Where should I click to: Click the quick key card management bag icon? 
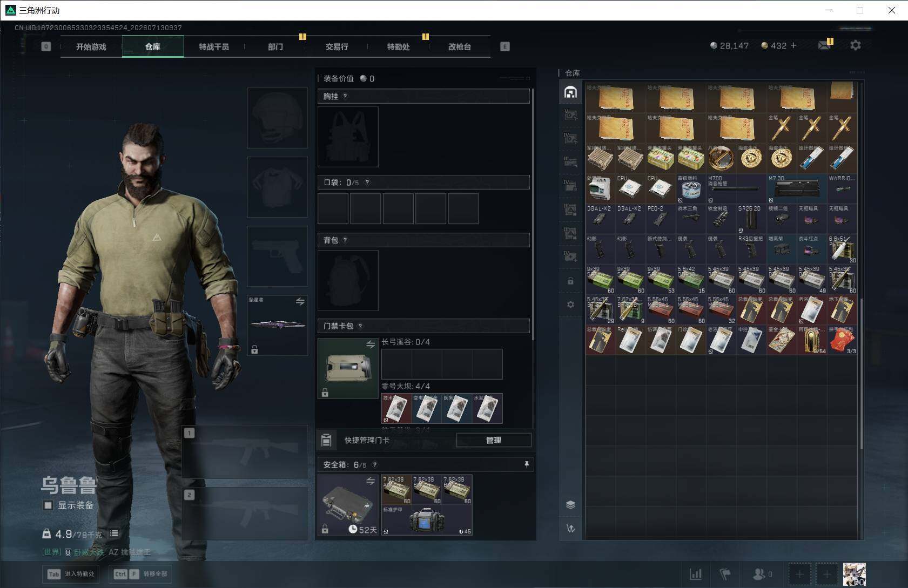click(x=326, y=440)
